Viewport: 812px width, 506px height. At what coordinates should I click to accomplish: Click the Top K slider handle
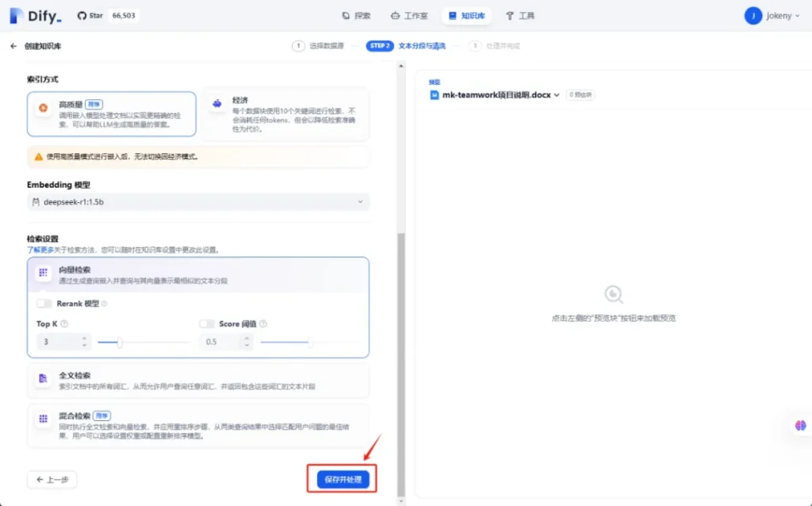click(120, 343)
